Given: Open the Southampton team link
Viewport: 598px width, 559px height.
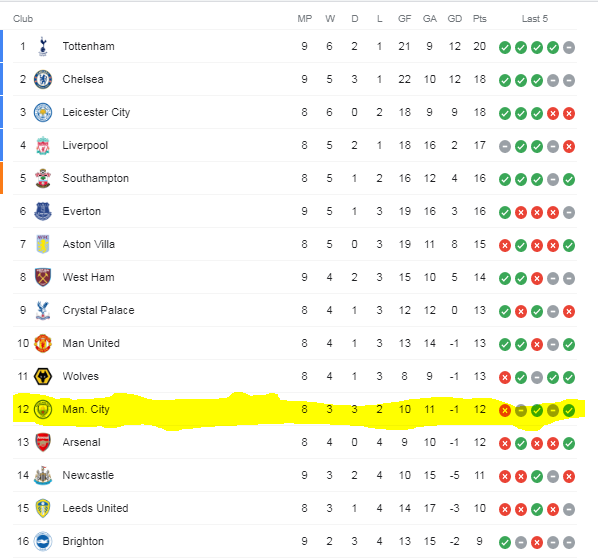Looking at the screenshot, I should coord(96,178).
